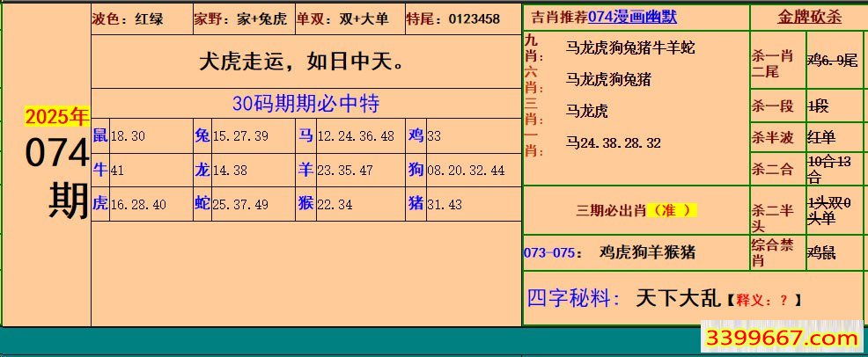Click the 四字秘料 label
Image resolution: width=868 pixels, height=357 pixels.
click(x=575, y=299)
